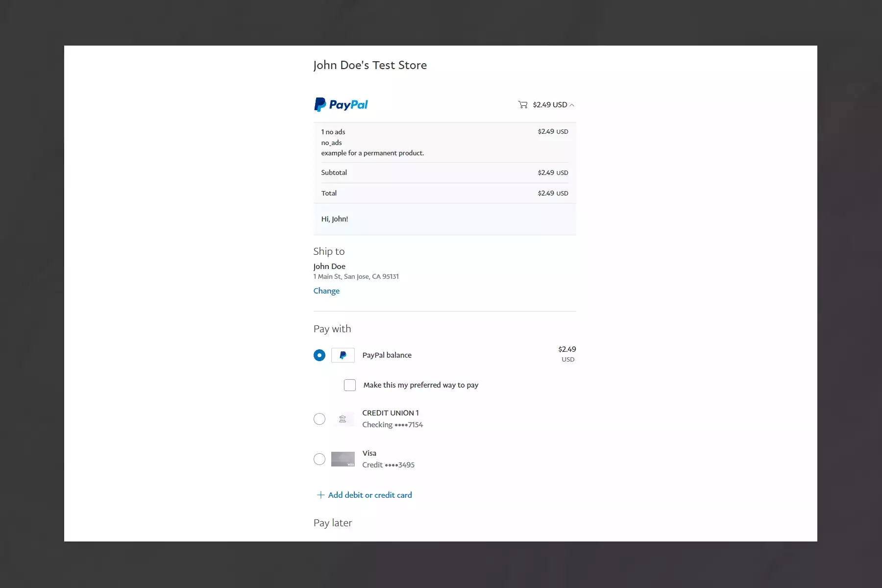Click Add debit or credit card link
Image resolution: width=882 pixels, height=588 pixels.
tap(370, 495)
